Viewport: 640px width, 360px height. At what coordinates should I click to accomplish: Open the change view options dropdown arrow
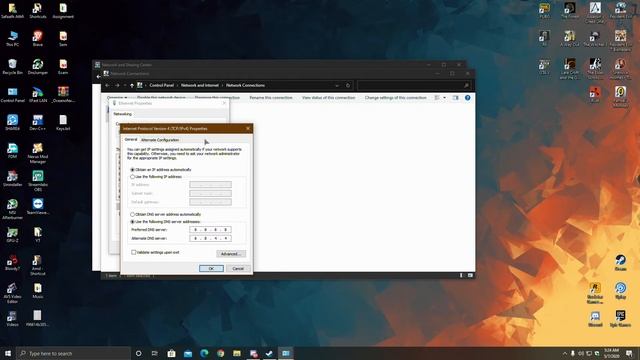click(x=444, y=98)
